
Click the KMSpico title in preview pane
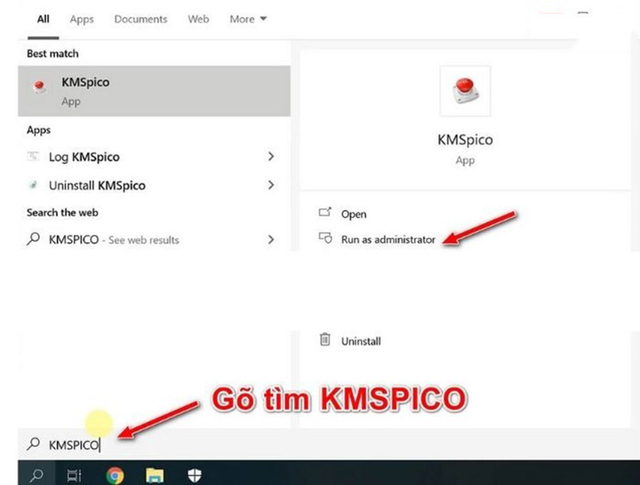(465, 140)
